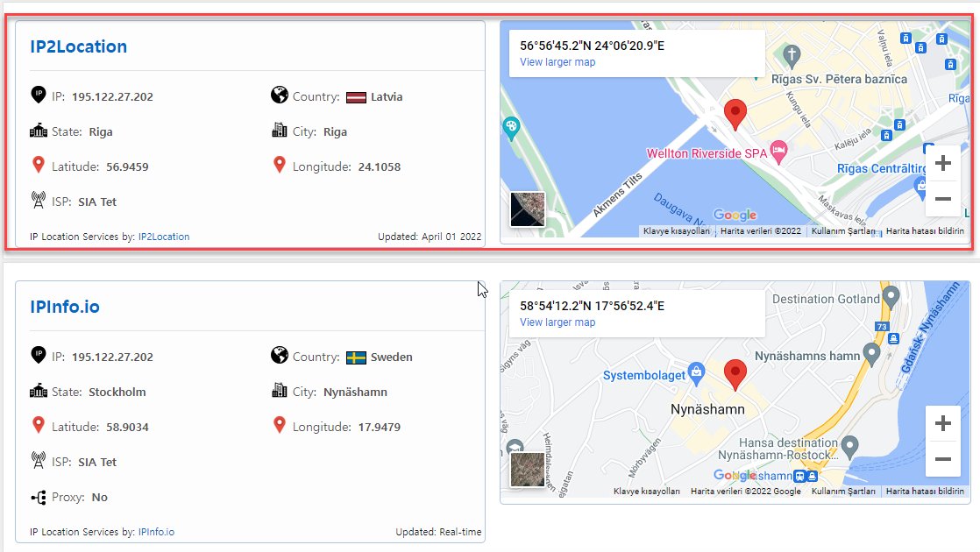Click the Latvia flag icon
This screenshot has width=980, height=552.
point(356,97)
